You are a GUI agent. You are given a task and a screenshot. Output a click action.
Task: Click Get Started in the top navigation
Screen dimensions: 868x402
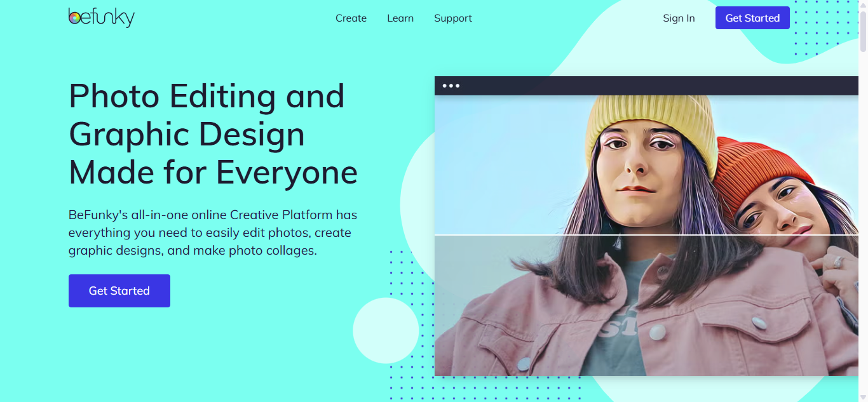(752, 18)
